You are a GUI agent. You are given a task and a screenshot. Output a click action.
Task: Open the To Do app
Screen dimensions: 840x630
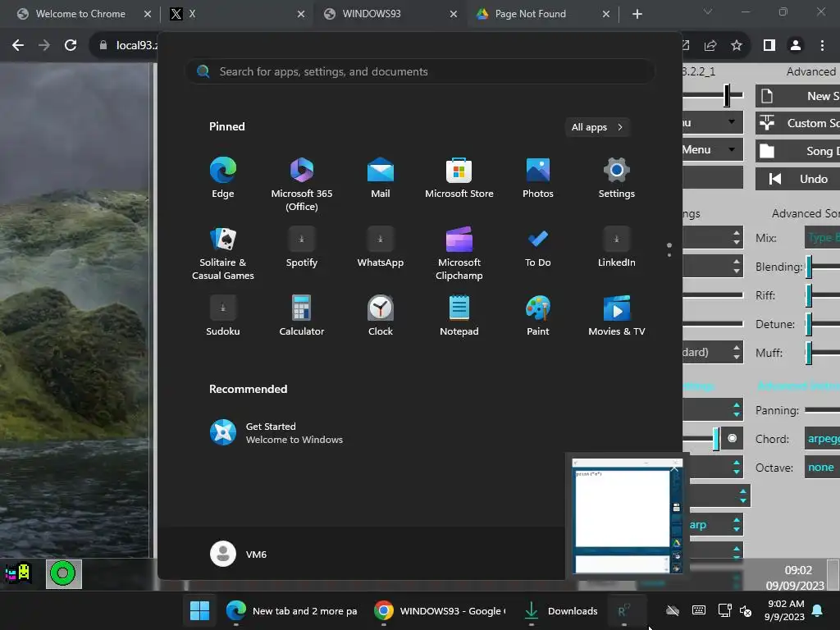[538, 247]
